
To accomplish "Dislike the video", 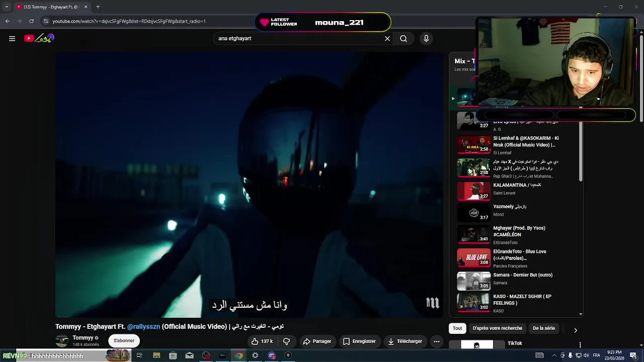I will point(286,341).
